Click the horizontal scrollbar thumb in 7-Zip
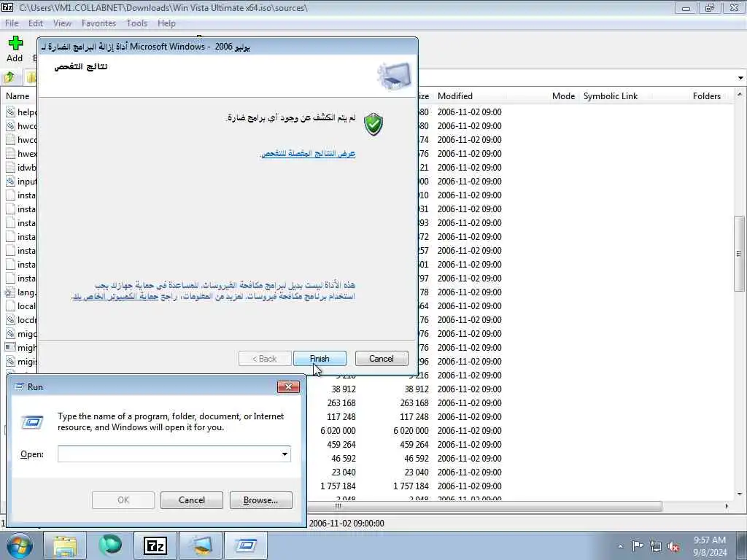The width and height of the screenshot is (747, 560). tap(484, 506)
